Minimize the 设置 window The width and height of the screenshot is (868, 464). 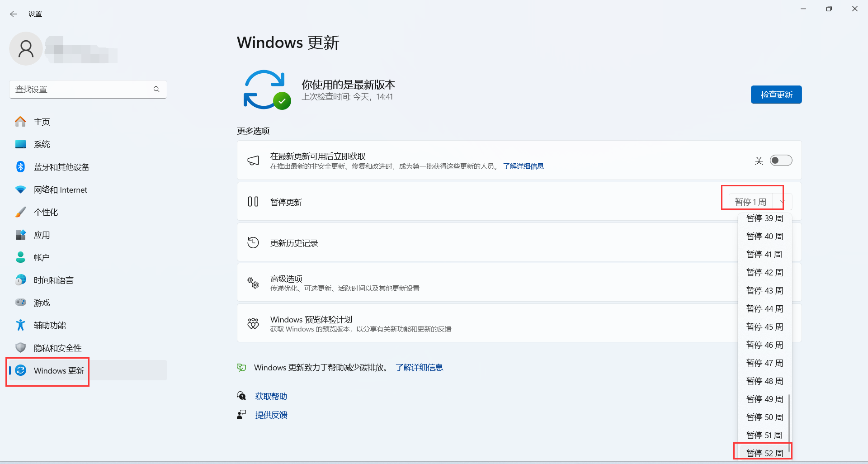click(803, 9)
